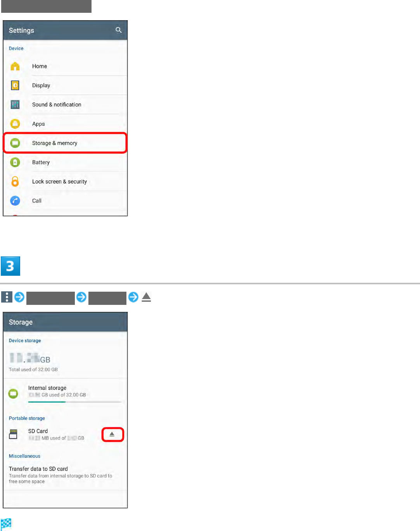Open the Apps icon
Viewport: 420px width, 531px height.
(x=15, y=124)
